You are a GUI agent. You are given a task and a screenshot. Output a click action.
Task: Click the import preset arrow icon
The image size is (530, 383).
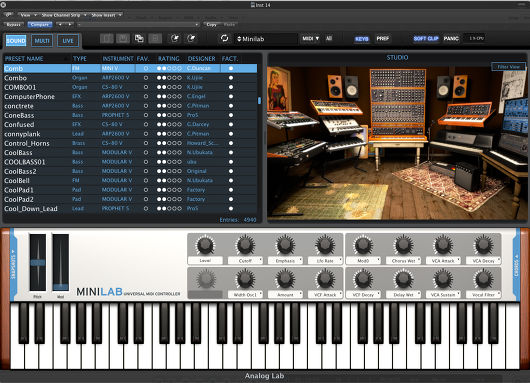[175, 39]
